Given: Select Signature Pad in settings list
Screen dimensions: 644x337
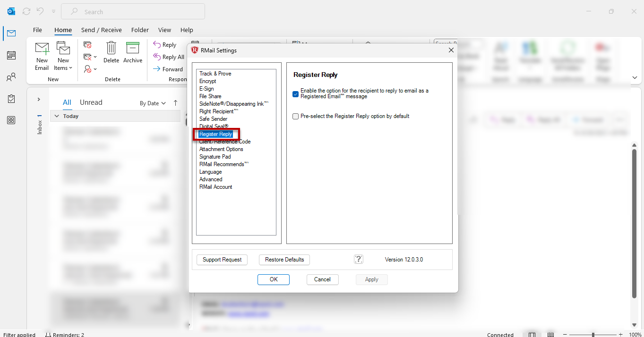Looking at the screenshot, I should pos(215,157).
